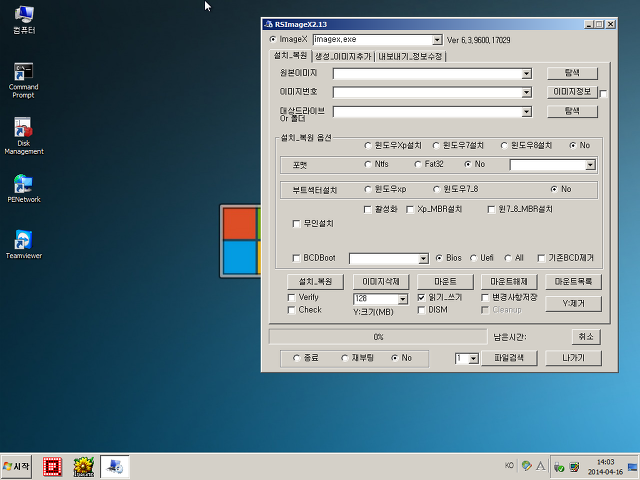Viewport: 640px width, 480px height.
Task: Click the 이미지삭제 button
Action: 380,282
